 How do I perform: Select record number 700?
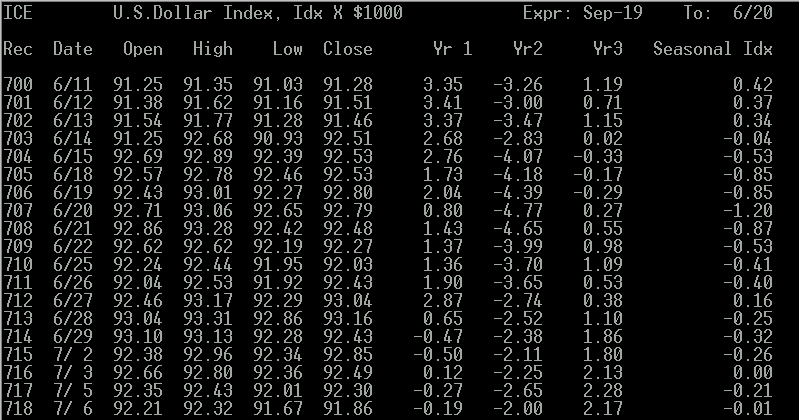pos(18,84)
